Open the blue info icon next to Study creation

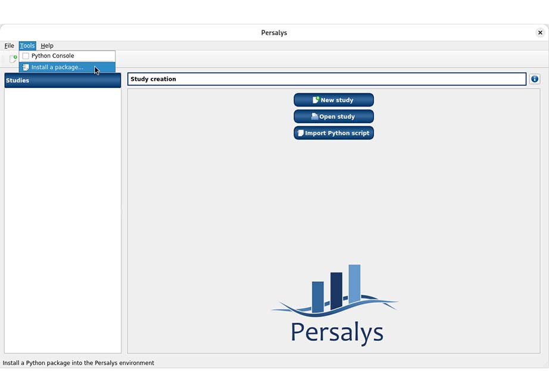pyautogui.click(x=534, y=79)
